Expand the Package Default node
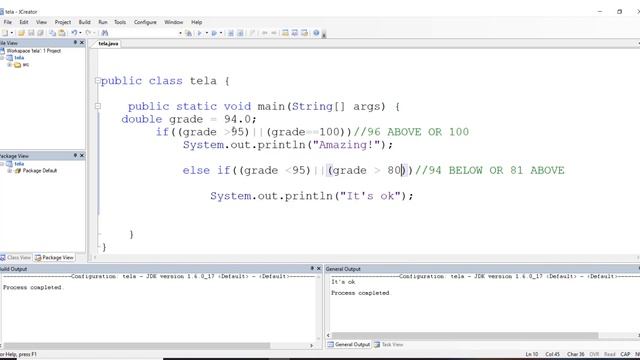The height and width of the screenshot is (360, 640). (9, 171)
